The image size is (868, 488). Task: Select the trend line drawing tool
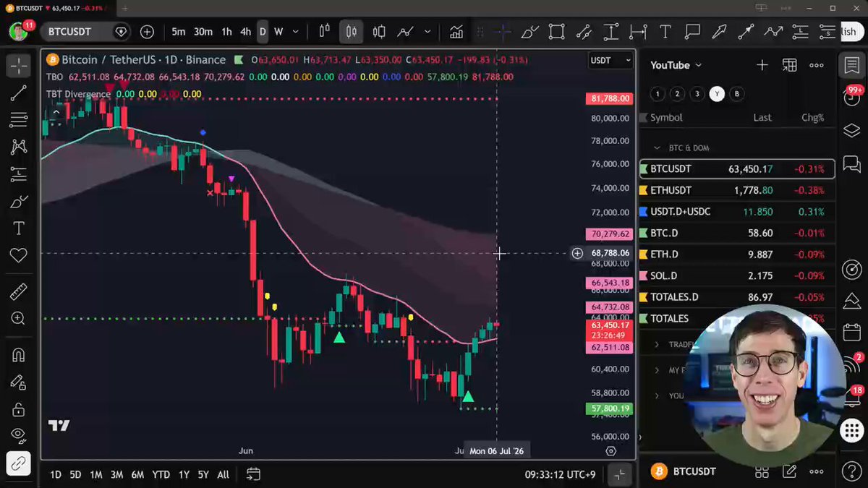(18, 93)
